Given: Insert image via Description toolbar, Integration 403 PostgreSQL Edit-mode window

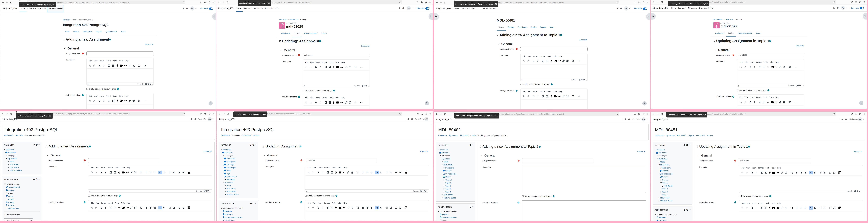Looking at the screenshot, I should pyautogui.click(x=109, y=66).
